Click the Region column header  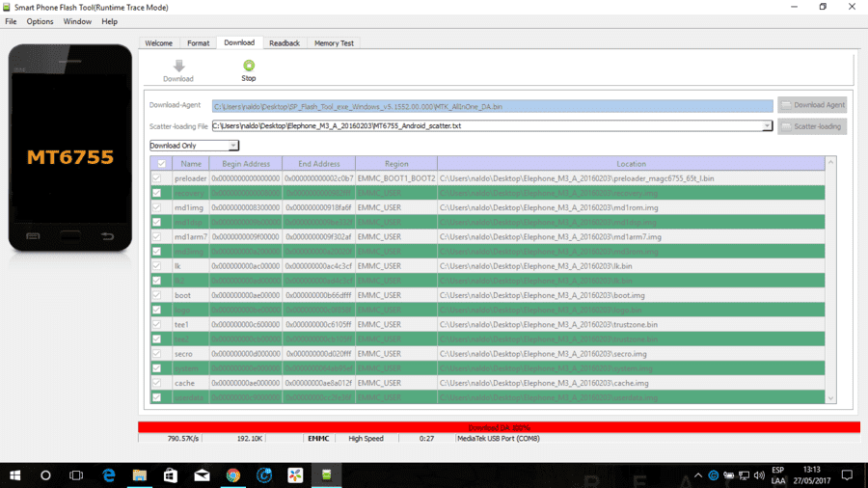click(396, 164)
